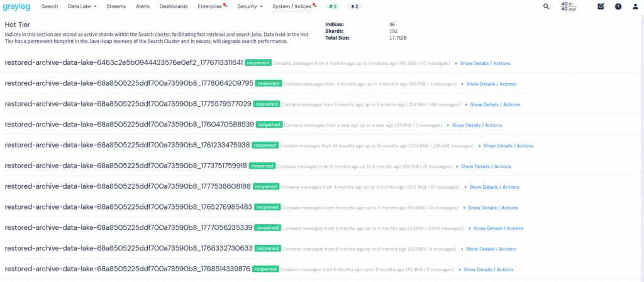Click index name ending 1777056235339
Viewport: 644px width, 282px height.
click(x=128, y=227)
